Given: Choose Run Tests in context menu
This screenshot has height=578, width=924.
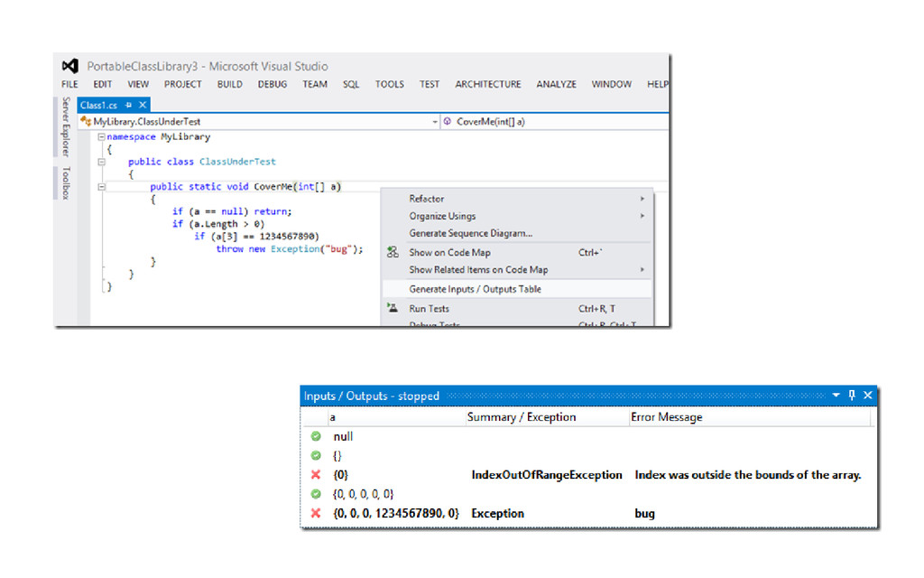Looking at the screenshot, I should tap(517, 309).
